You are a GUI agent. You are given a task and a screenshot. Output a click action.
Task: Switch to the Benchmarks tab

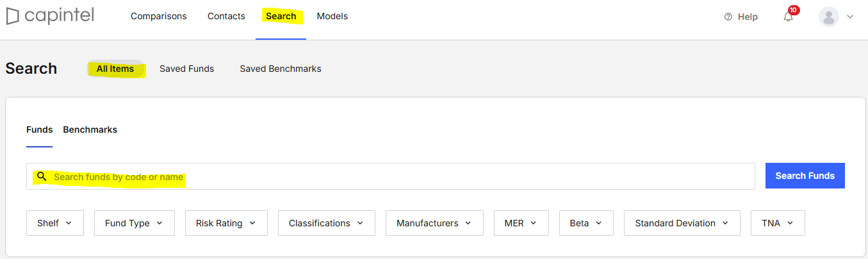click(90, 129)
